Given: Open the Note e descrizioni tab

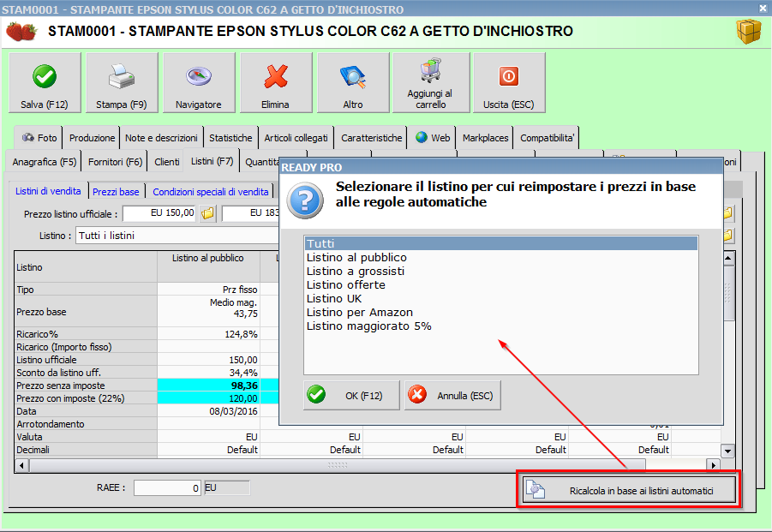Looking at the screenshot, I should (161, 138).
